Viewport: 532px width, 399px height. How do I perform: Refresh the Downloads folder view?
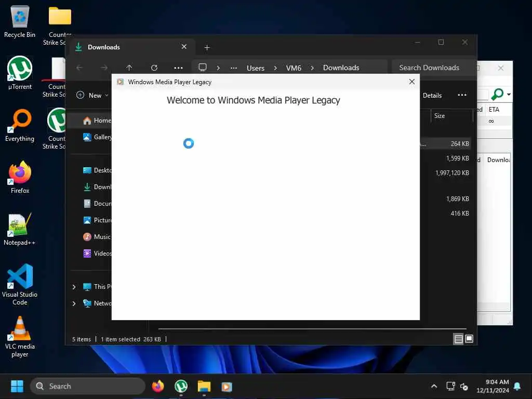click(x=154, y=68)
